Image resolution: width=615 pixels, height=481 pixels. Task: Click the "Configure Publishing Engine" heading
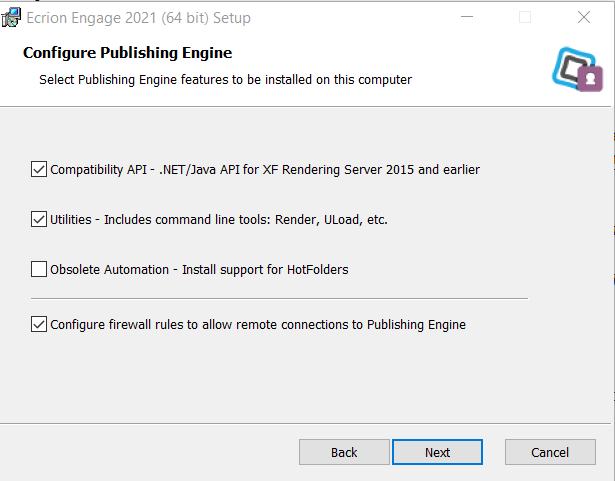[127, 53]
